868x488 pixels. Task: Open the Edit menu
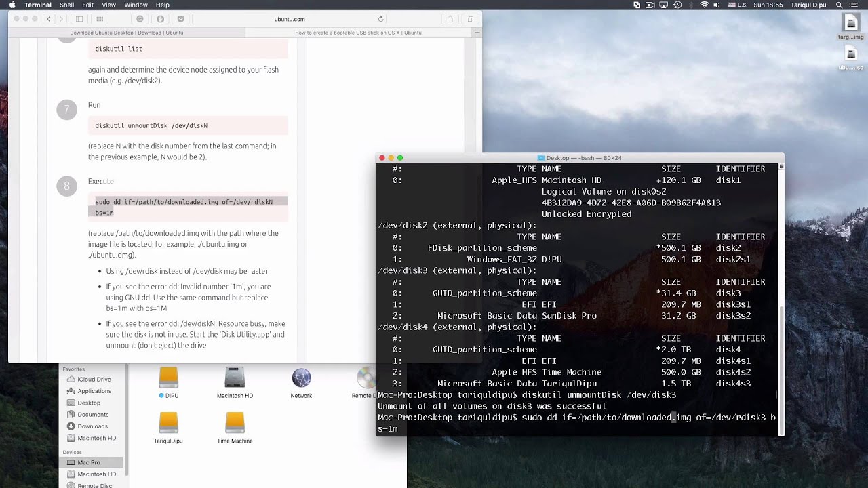tap(88, 5)
